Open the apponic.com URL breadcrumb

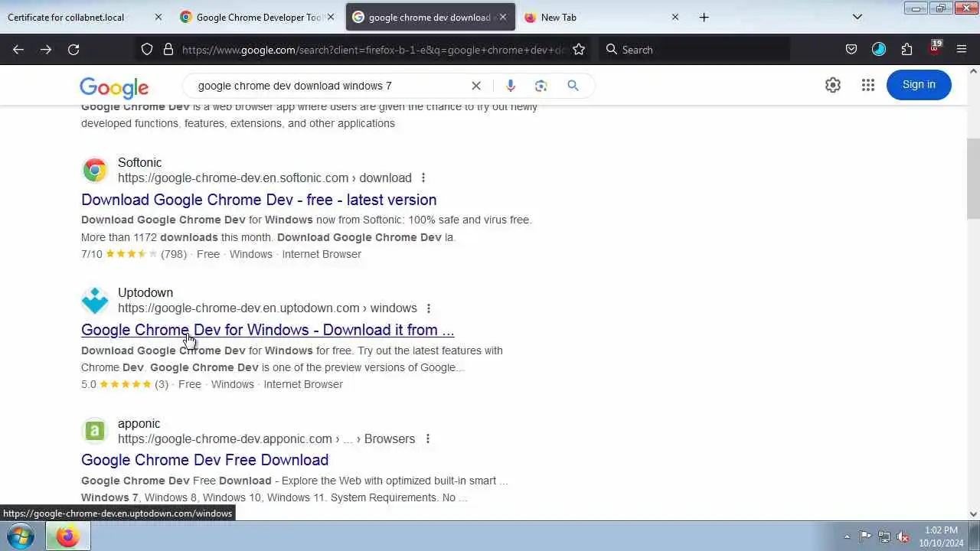266,439
